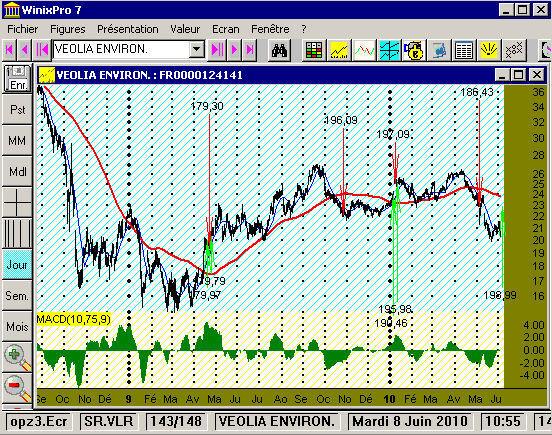Click the Pst side button
The width and height of the screenshot is (552, 435).
(x=17, y=110)
